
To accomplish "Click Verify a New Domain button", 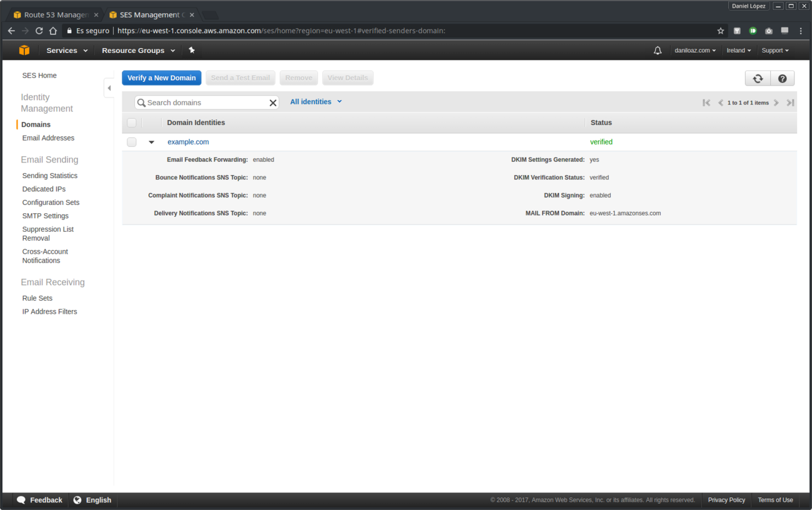I will click(161, 78).
